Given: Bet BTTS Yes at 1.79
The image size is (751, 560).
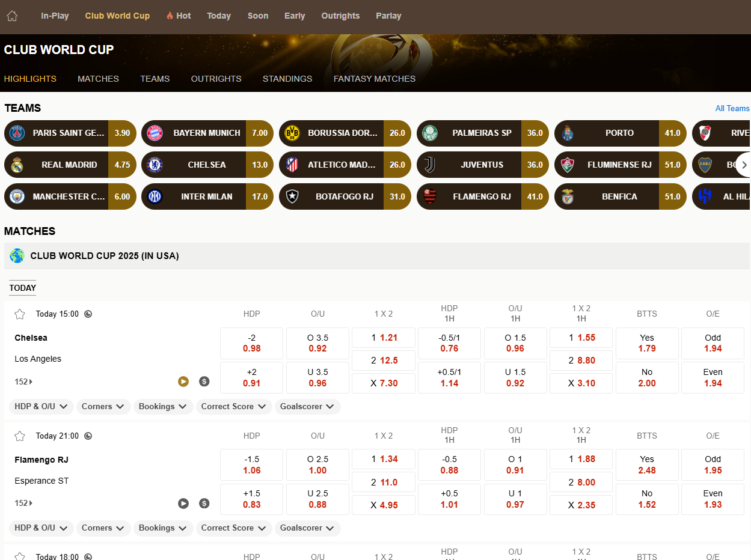Looking at the screenshot, I should pos(647,343).
